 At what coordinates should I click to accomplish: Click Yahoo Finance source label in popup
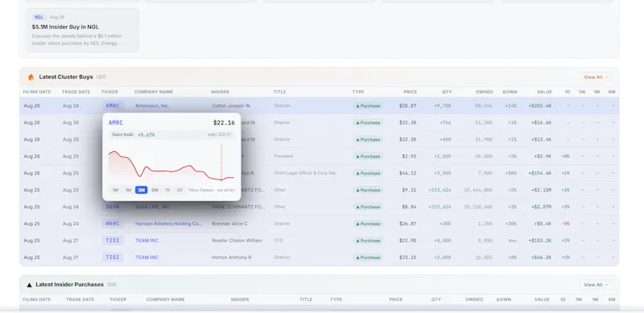pos(200,190)
